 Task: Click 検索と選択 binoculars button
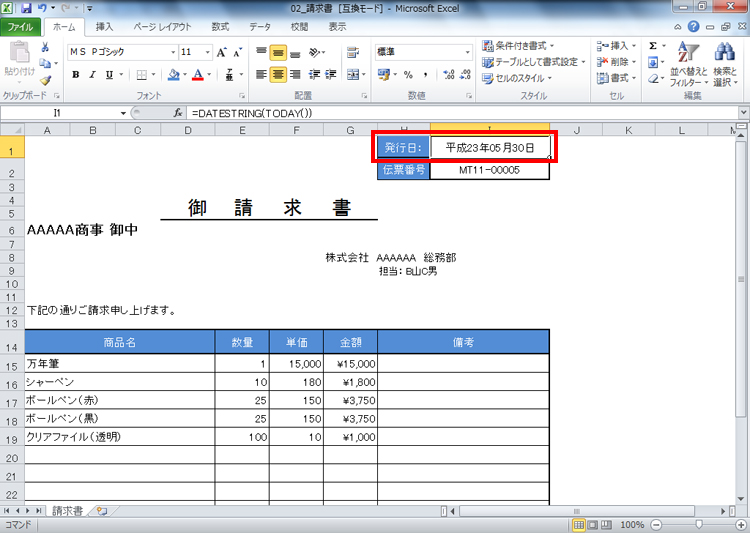point(725,64)
